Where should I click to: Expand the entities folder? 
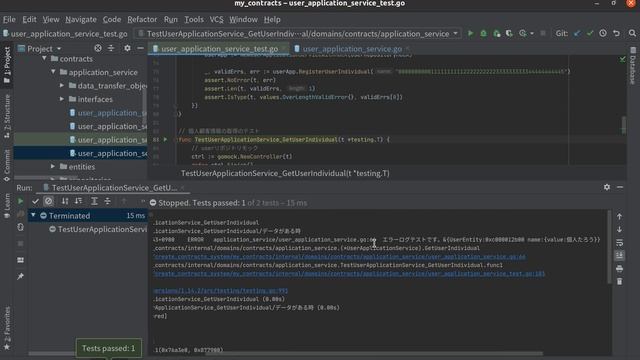coord(53,167)
